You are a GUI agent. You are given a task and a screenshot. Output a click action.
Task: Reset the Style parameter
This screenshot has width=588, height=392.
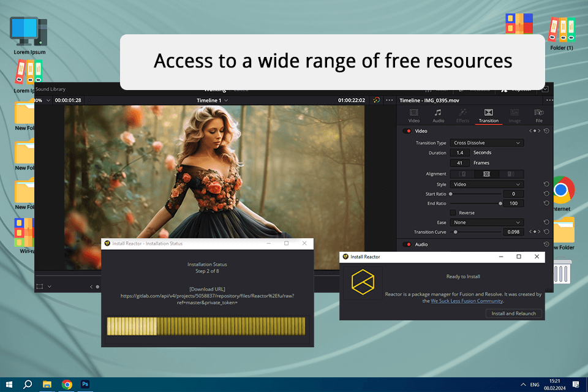pos(546,184)
